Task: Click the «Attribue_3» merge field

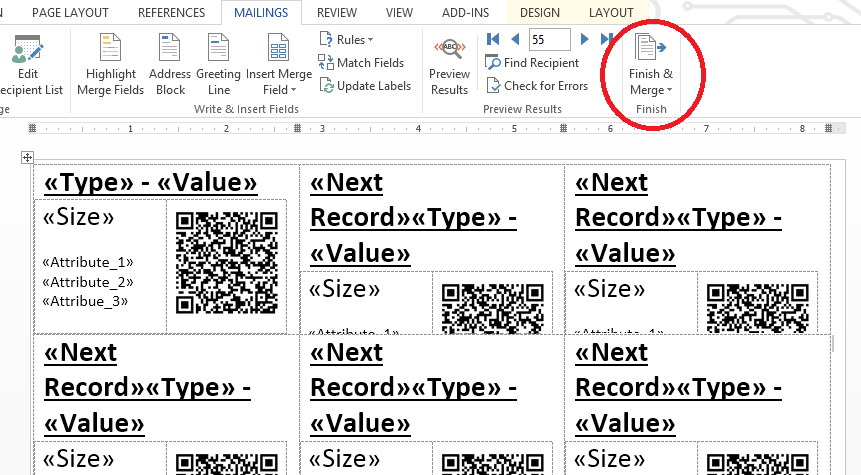Action: (85, 301)
